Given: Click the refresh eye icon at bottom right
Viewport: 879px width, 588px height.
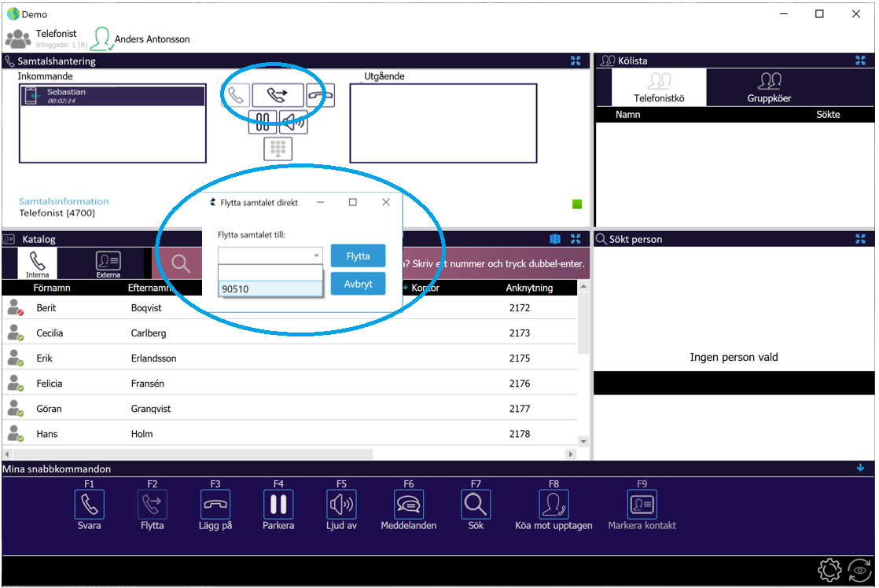Looking at the screenshot, I should tap(860, 571).
